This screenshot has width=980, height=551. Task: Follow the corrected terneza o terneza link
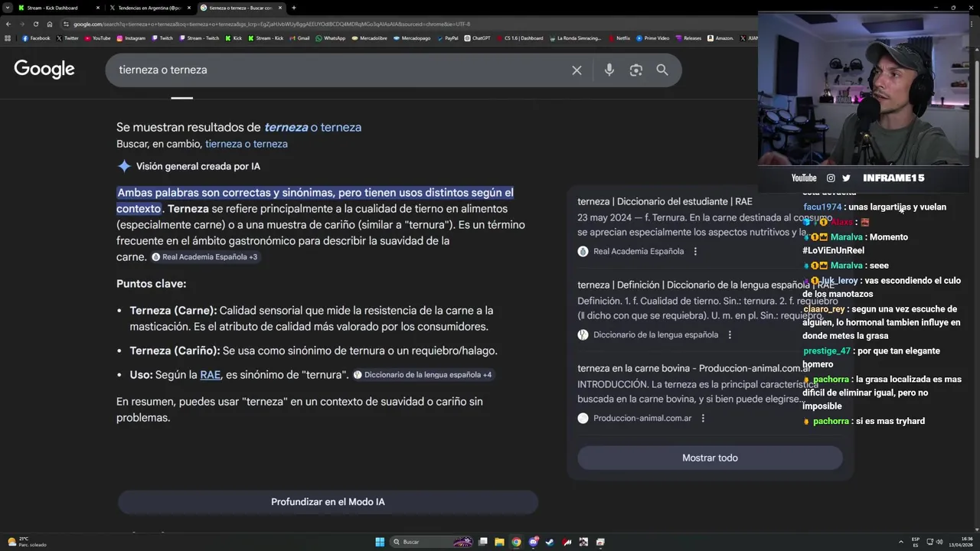tap(312, 127)
